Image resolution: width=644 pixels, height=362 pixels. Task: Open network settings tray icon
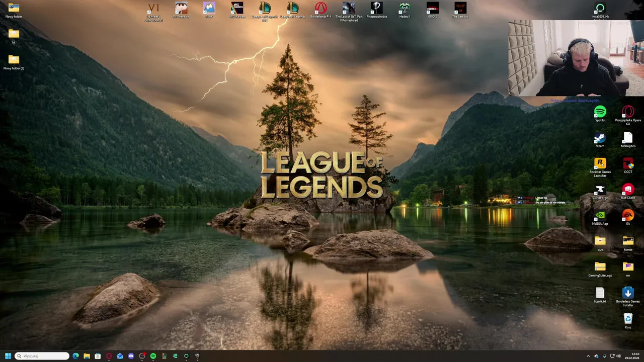[x=612, y=356]
